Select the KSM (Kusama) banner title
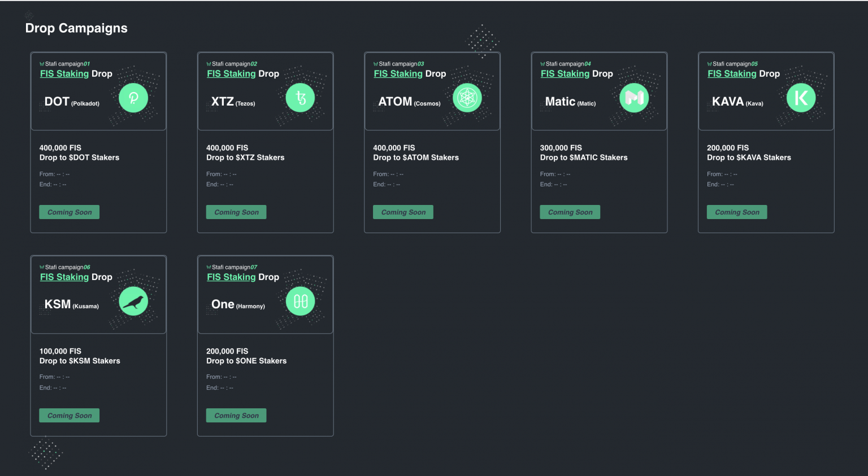Image resolution: width=868 pixels, height=476 pixels. pos(71,305)
